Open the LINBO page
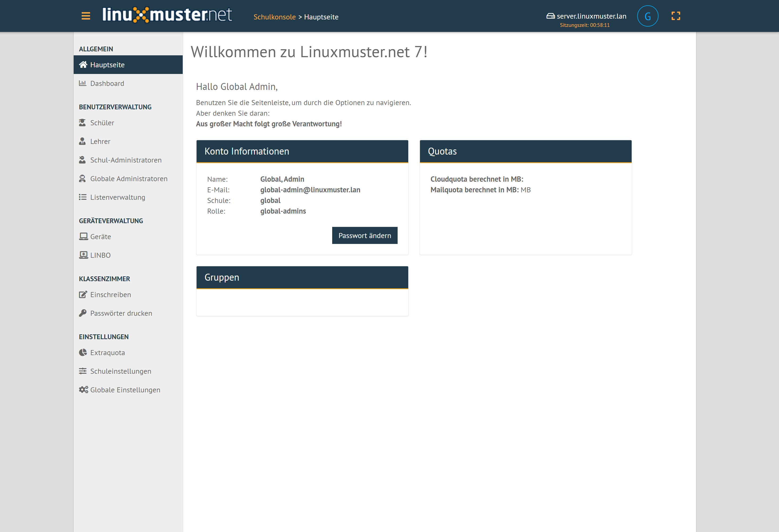Image resolution: width=779 pixels, height=532 pixels. (x=128, y=255)
